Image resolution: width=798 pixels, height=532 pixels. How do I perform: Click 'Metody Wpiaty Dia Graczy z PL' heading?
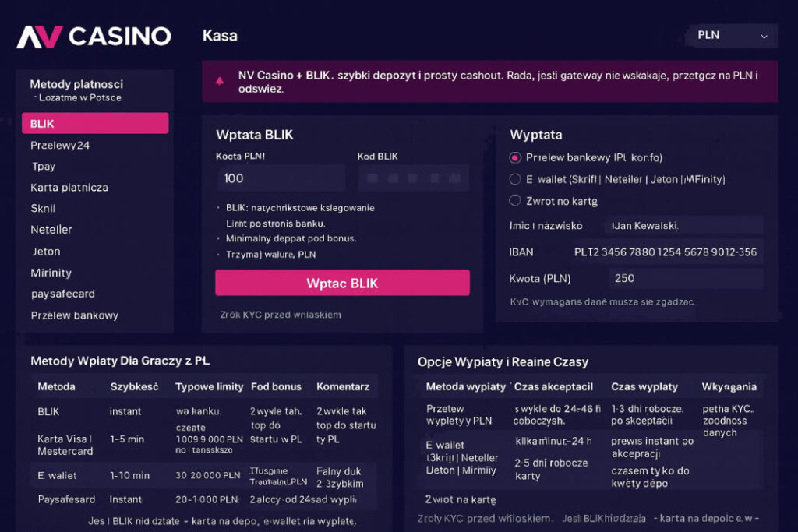(x=119, y=361)
